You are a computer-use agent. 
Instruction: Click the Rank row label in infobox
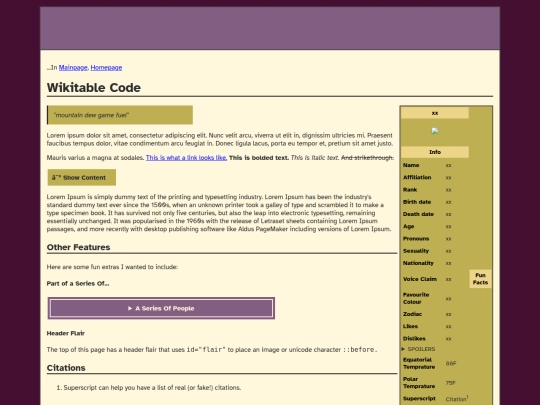tap(410, 190)
